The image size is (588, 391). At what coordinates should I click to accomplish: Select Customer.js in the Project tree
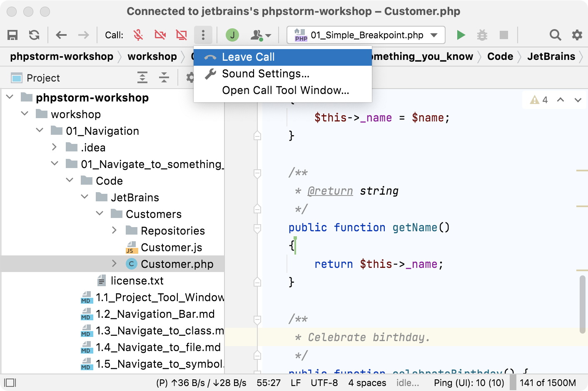[x=171, y=247]
